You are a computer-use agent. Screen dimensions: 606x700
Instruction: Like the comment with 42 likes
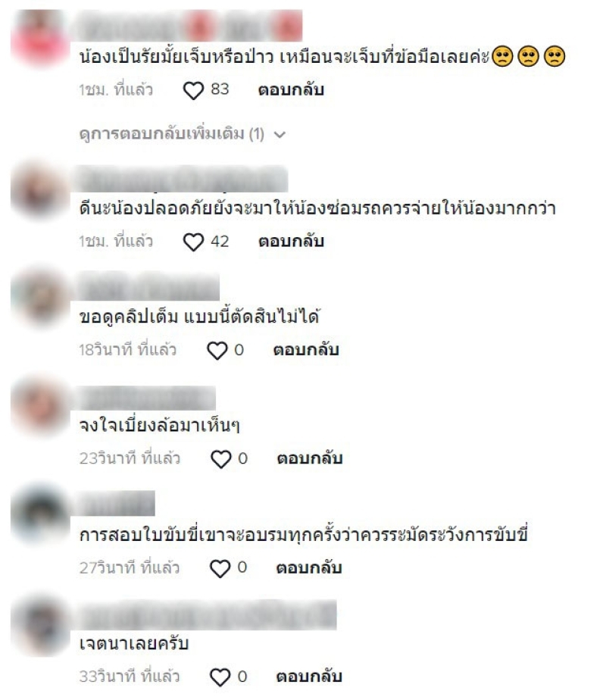point(193,242)
